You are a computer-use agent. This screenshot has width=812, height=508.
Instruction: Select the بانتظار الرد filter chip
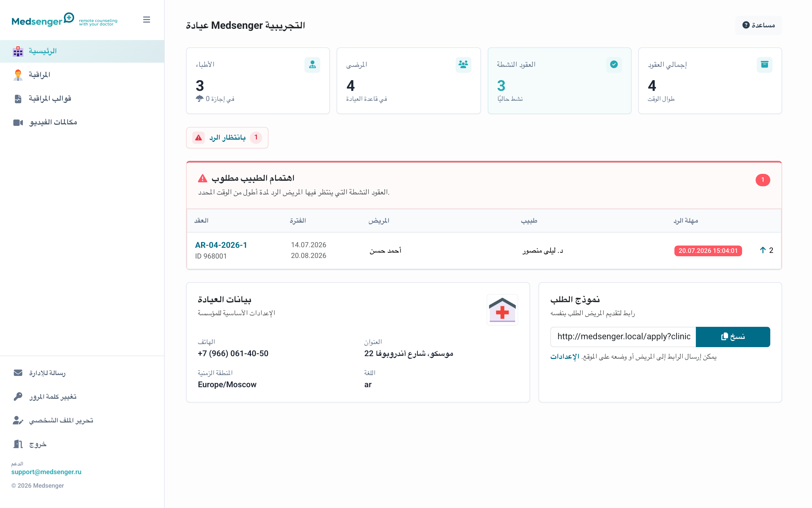227,137
